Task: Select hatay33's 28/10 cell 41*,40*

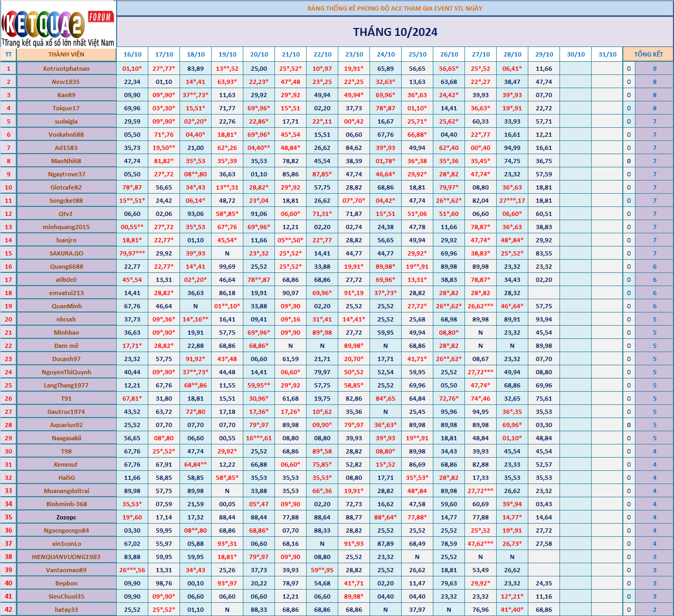Action: [x=512, y=610]
